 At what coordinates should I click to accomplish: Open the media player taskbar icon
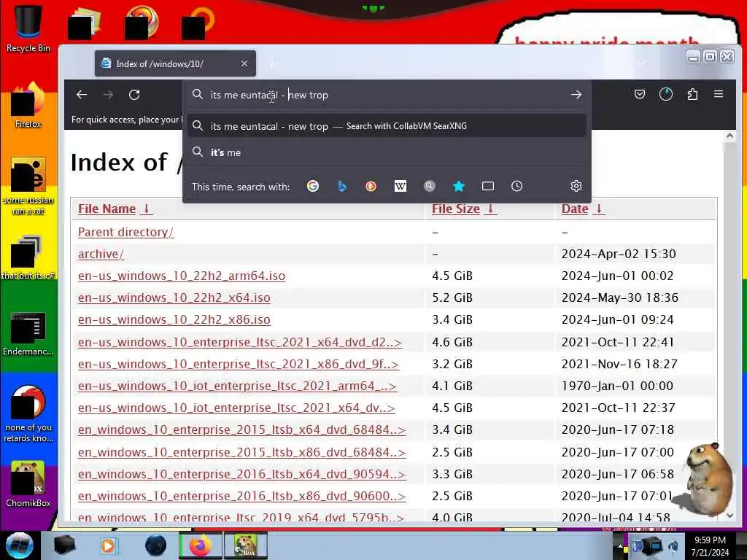pos(108,545)
